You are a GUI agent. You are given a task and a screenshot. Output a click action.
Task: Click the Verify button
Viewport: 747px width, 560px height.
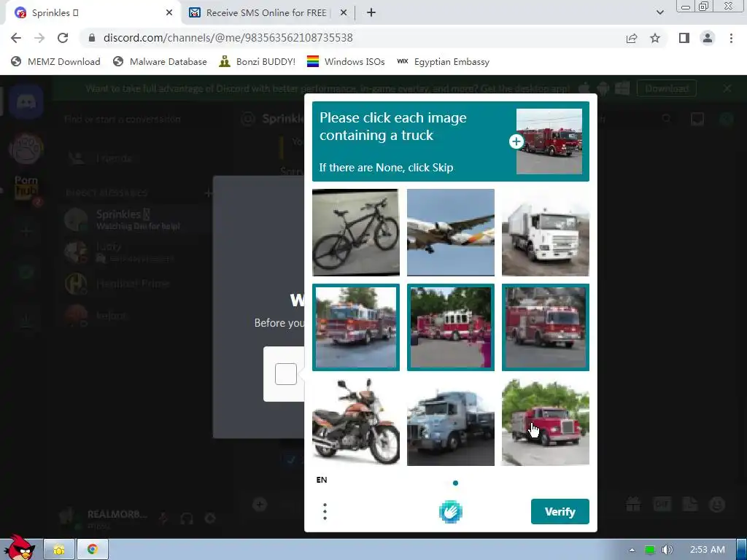pos(560,511)
